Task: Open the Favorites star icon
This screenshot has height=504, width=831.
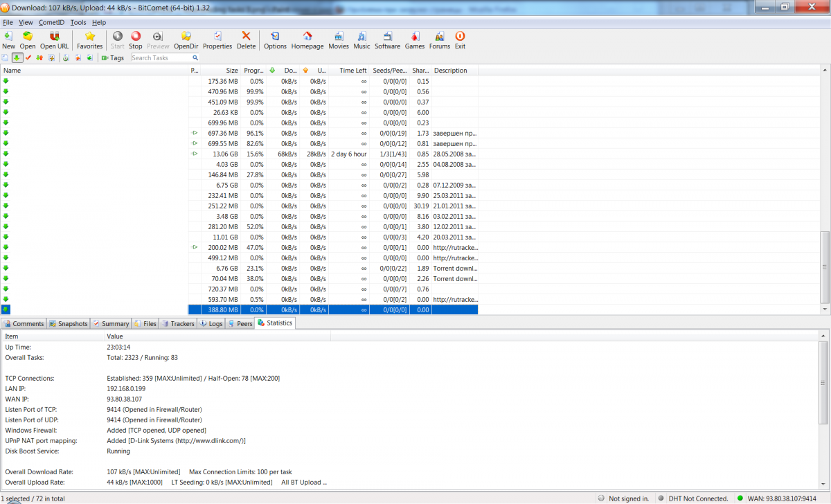Action: pos(90,36)
